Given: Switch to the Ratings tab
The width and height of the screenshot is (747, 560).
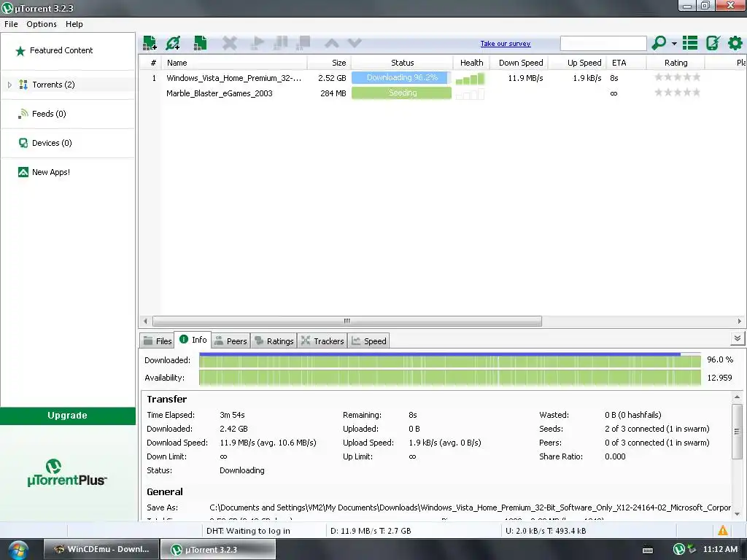Looking at the screenshot, I should 274,341.
